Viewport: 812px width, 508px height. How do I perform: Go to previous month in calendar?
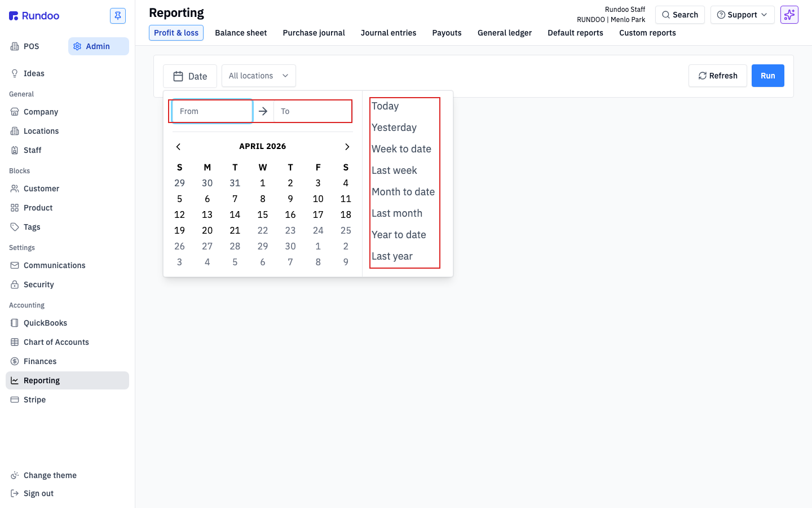click(178, 147)
